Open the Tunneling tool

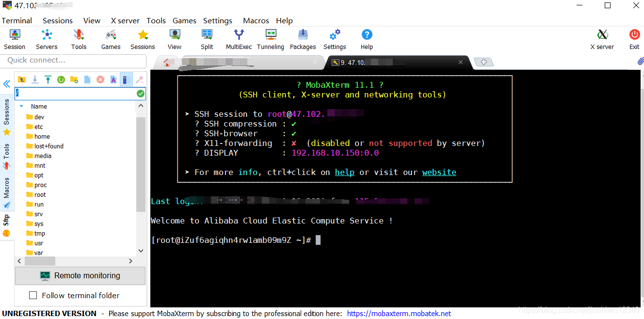coord(271,39)
